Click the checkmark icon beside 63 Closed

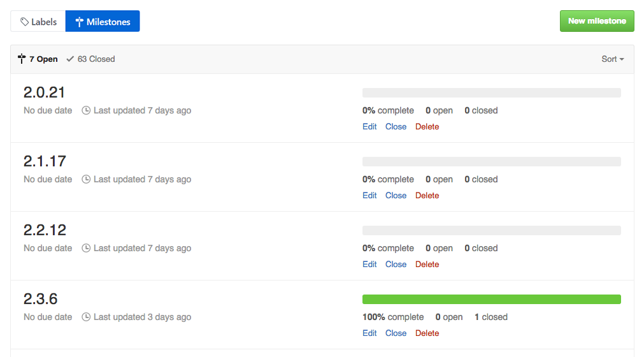[x=70, y=59]
